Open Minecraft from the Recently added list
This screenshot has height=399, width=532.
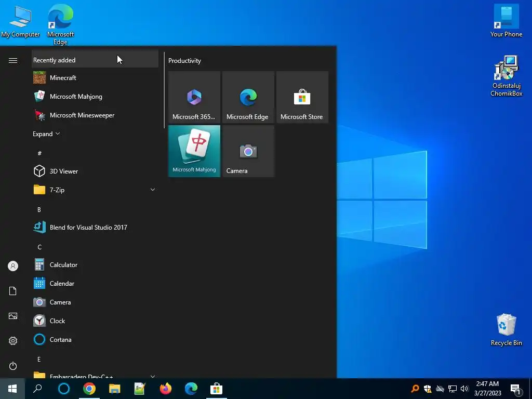point(95,78)
